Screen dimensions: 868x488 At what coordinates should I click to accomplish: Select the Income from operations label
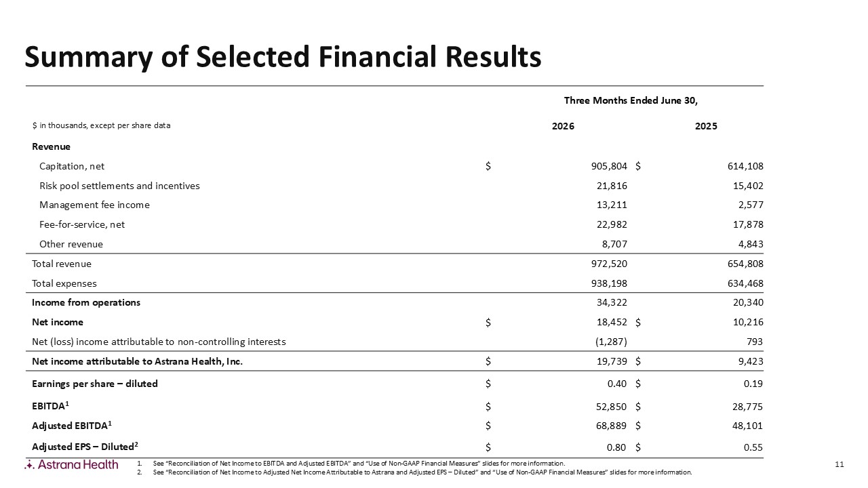click(86, 302)
